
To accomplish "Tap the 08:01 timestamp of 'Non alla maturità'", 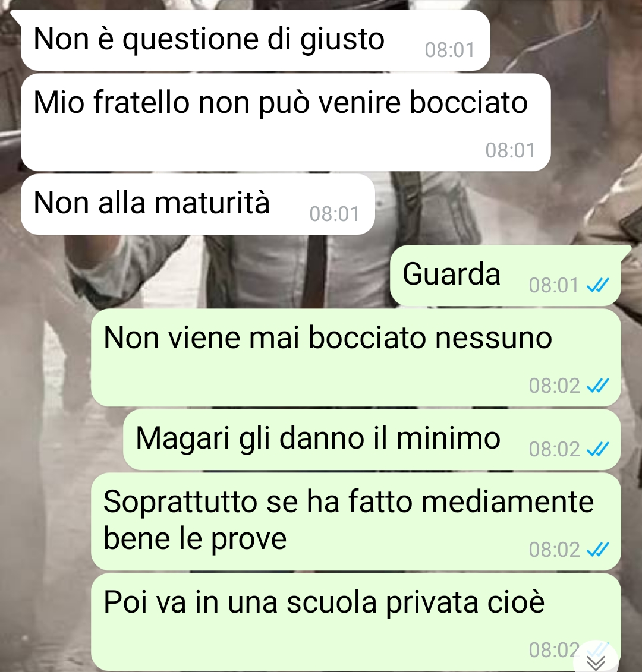I will click(x=335, y=214).
